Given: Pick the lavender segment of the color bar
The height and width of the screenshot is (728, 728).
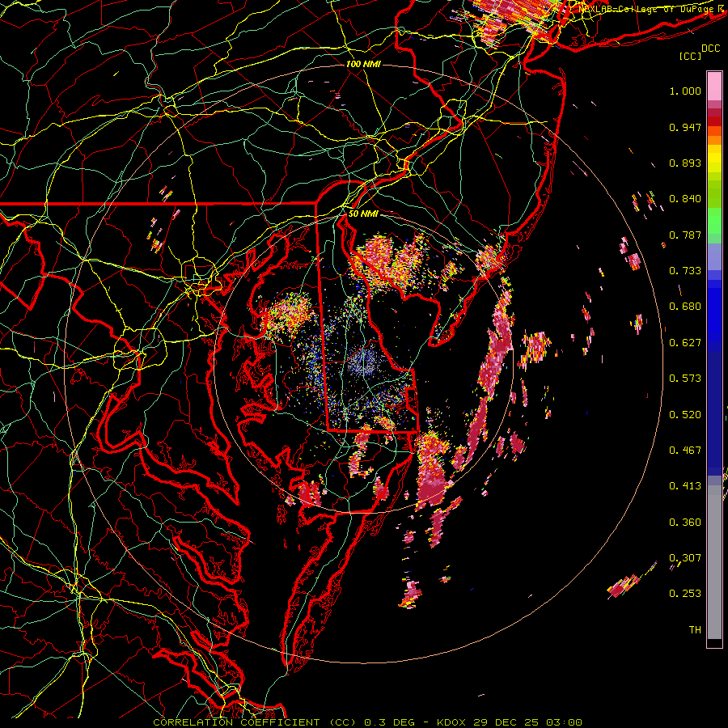Looking at the screenshot, I should point(714,256).
